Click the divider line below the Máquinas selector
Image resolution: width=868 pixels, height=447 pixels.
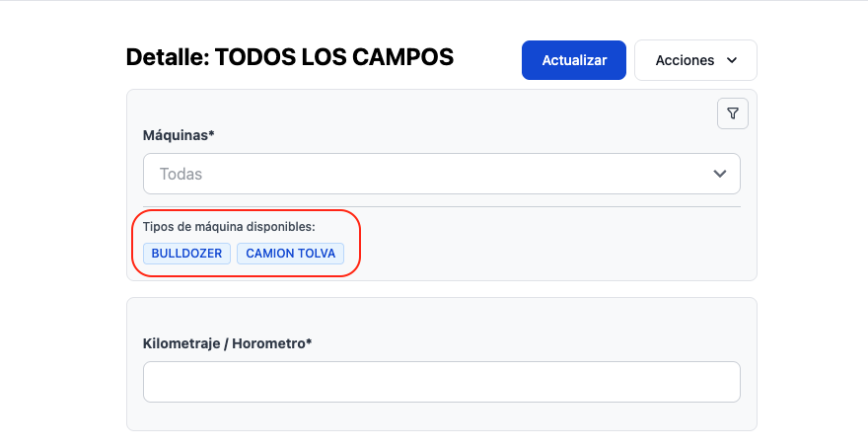(x=441, y=206)
